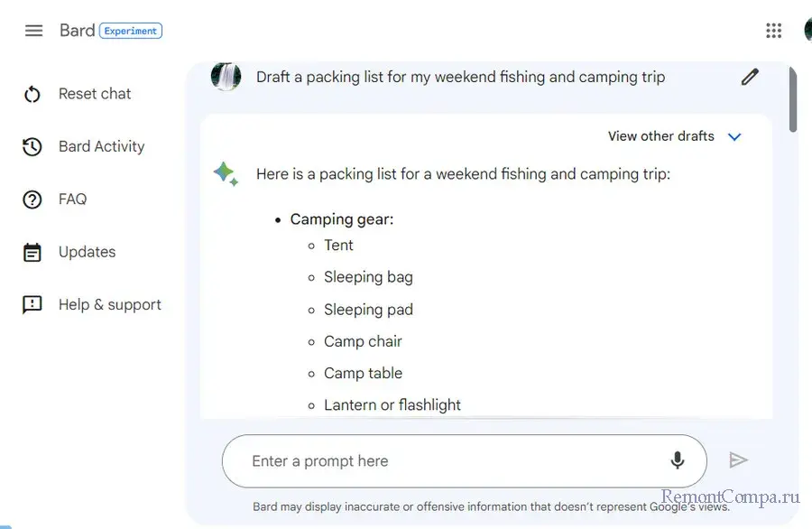
Task: Click the Bard Activity history icon
Action: (x=32, y=146)
